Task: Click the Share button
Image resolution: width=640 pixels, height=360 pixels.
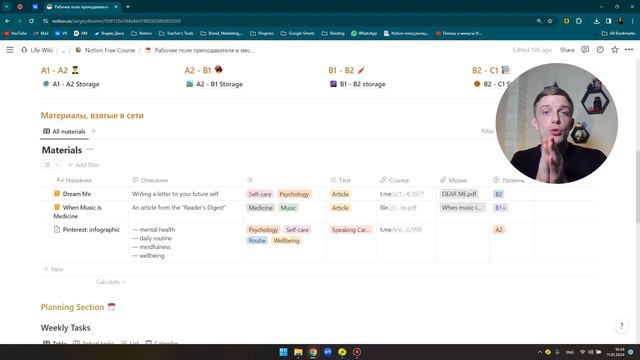Action: (567, 50)
